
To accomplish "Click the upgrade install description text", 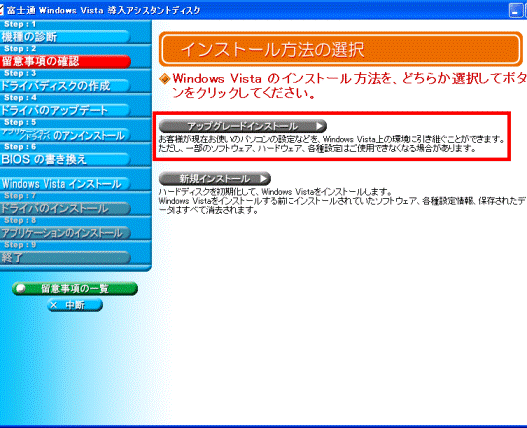I will tap(331, 144).
